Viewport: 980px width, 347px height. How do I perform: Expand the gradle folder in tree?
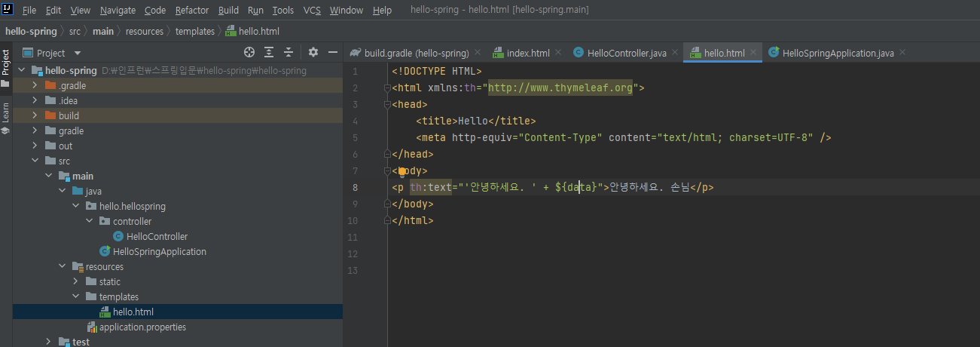click(x=35, y=131)
